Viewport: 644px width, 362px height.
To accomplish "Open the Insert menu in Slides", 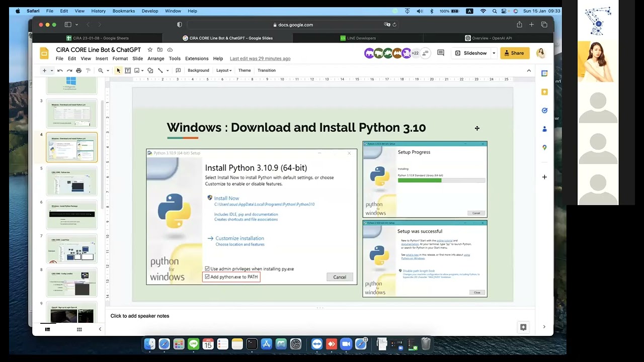I will [x=102, y=59].
